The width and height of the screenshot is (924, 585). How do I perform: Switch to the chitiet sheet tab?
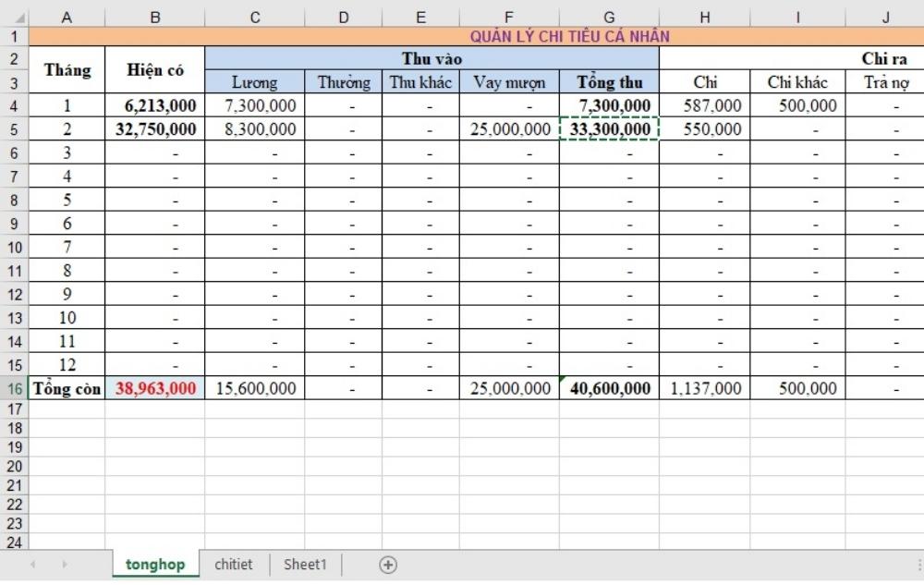click(234, 565)
